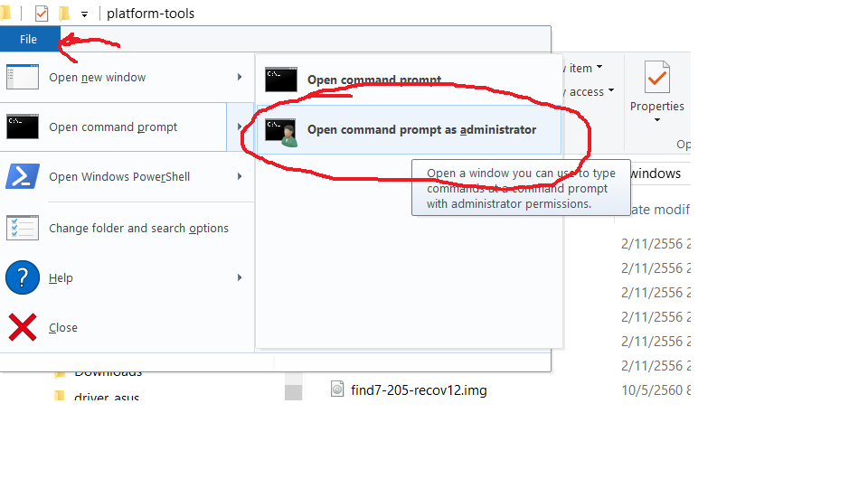Click the red X Close icon
868x488 pixels.
22,327
